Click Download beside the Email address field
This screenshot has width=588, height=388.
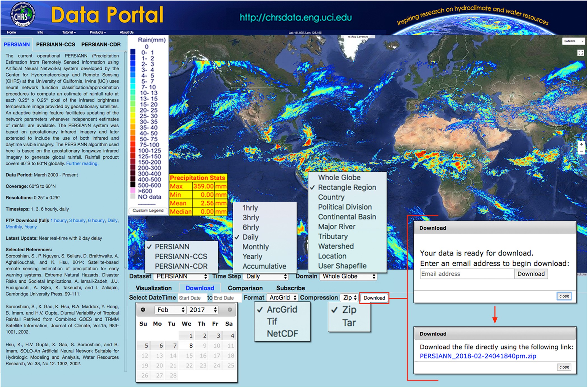point(531,274)
